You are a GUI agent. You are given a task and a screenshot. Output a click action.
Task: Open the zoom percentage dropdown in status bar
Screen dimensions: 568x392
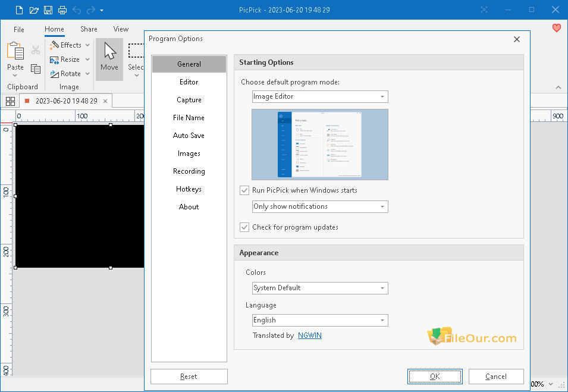[x=551, y=384]
